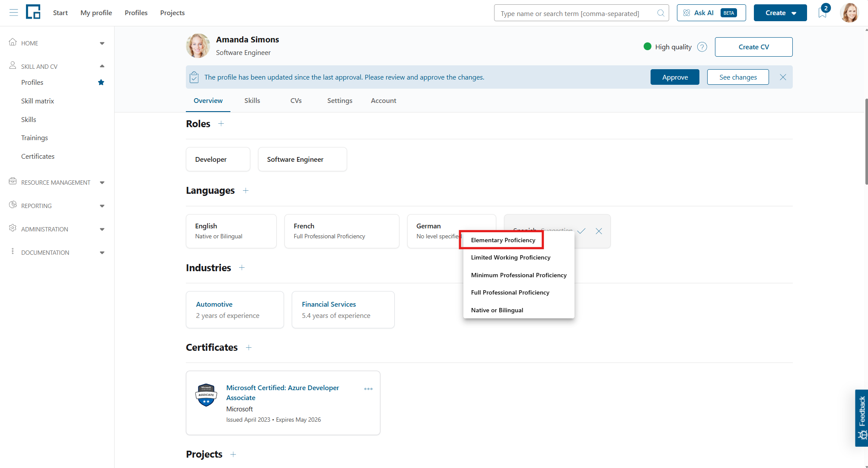Switch to the CVs tab

[296, 100]
